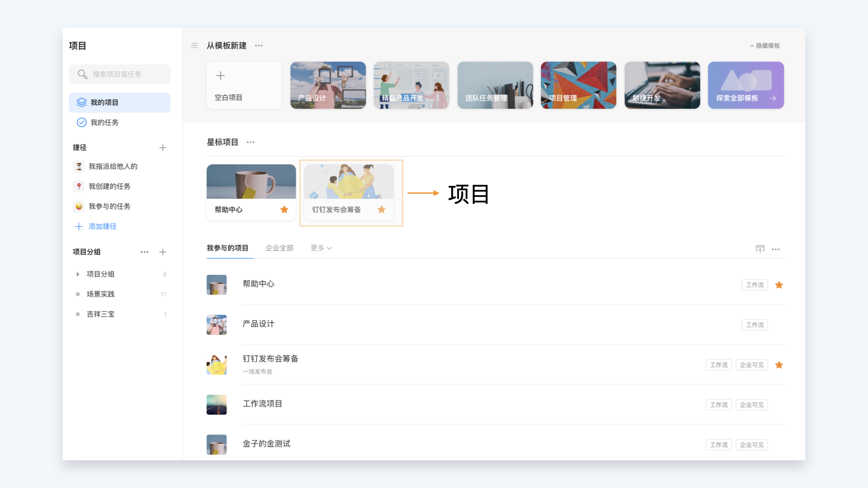868x488 pixels.
Task: Add a new shortcut via 捷径 plus
Action: [x=163, y=148]
